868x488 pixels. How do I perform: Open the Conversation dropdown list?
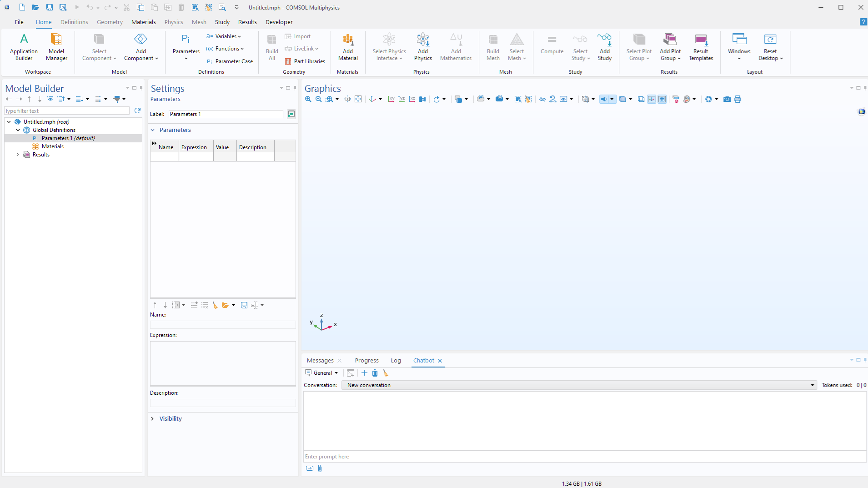812,385
